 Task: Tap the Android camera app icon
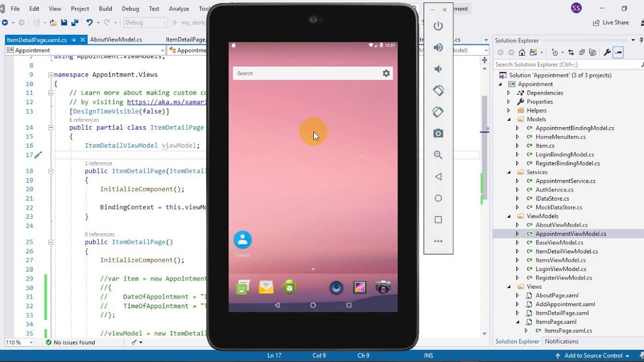[383, 288]
